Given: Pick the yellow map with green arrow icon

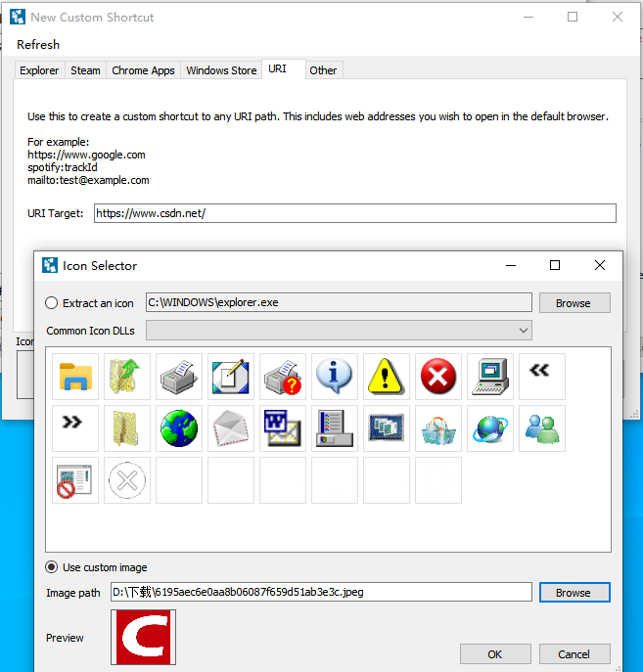Looking at the screenshot, I should click(x=127, y=377).
